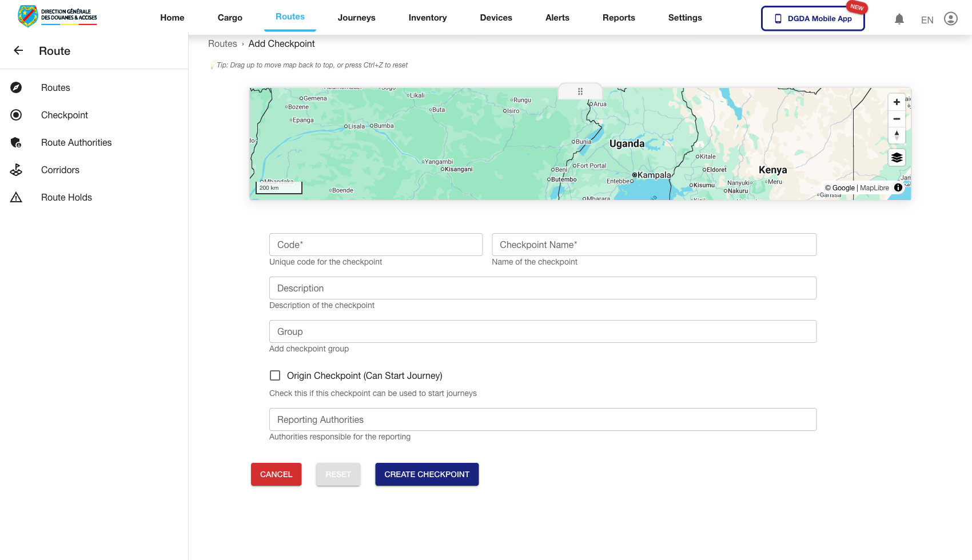Click CREATE CHECKPOINT to save
Screen dimensions: 972x560
[427, 474]
